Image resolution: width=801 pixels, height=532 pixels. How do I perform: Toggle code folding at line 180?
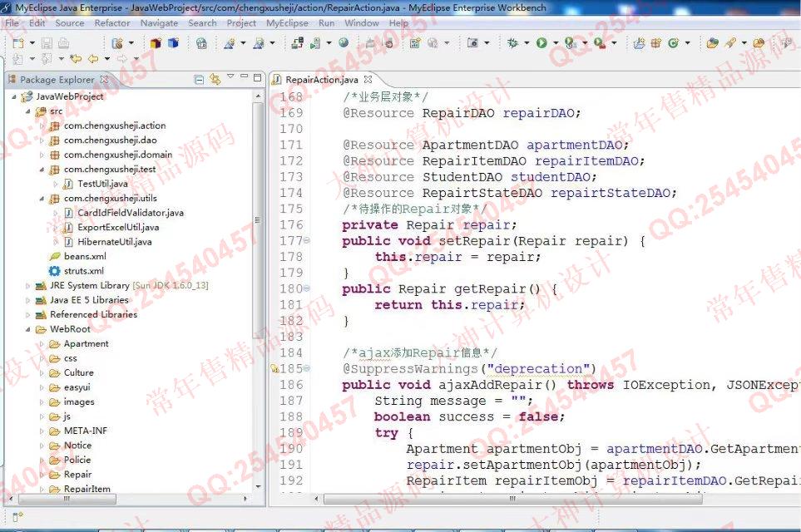tap(307, 288)
